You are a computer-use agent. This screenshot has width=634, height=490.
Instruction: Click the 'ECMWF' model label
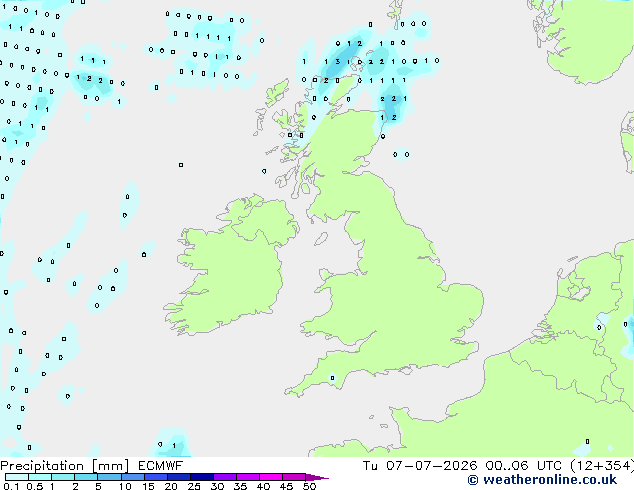click(160, 466)
